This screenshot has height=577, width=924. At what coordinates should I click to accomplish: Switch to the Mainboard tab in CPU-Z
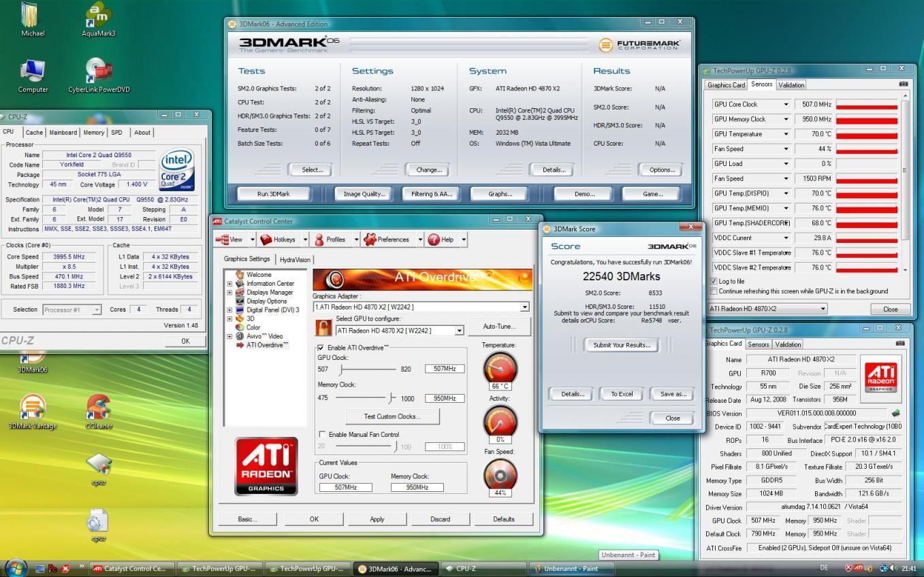coord(63,133)
